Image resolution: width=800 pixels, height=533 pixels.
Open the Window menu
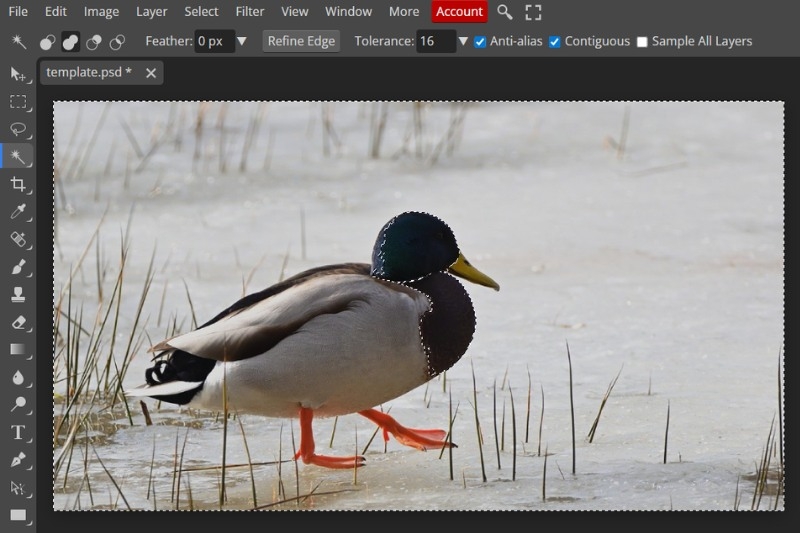(348, 11)
